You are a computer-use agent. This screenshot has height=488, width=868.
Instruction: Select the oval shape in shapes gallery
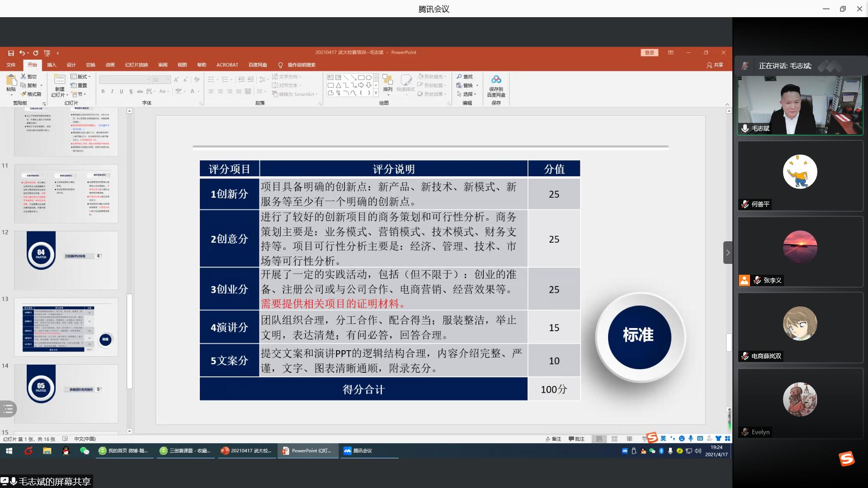368,77
